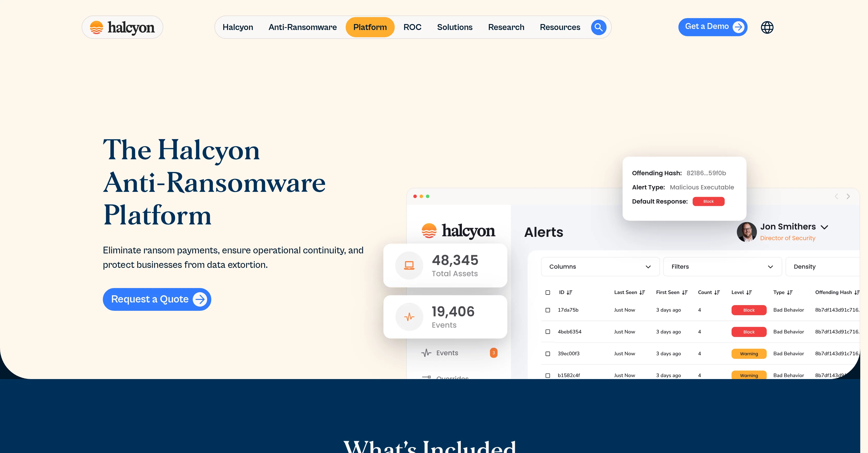This screenshot has height=453, width=868.
Task: Open the language globe icon
Action: click(x=767, y=27)
